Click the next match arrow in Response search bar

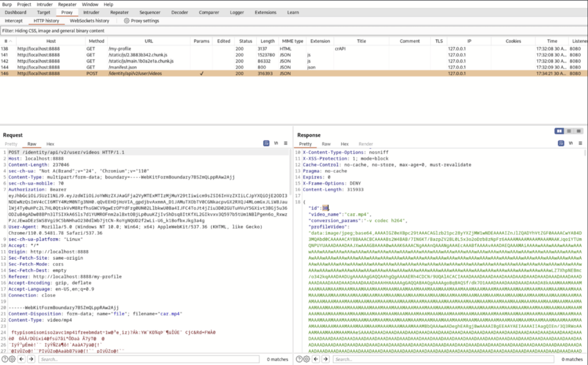coord(324,359)
